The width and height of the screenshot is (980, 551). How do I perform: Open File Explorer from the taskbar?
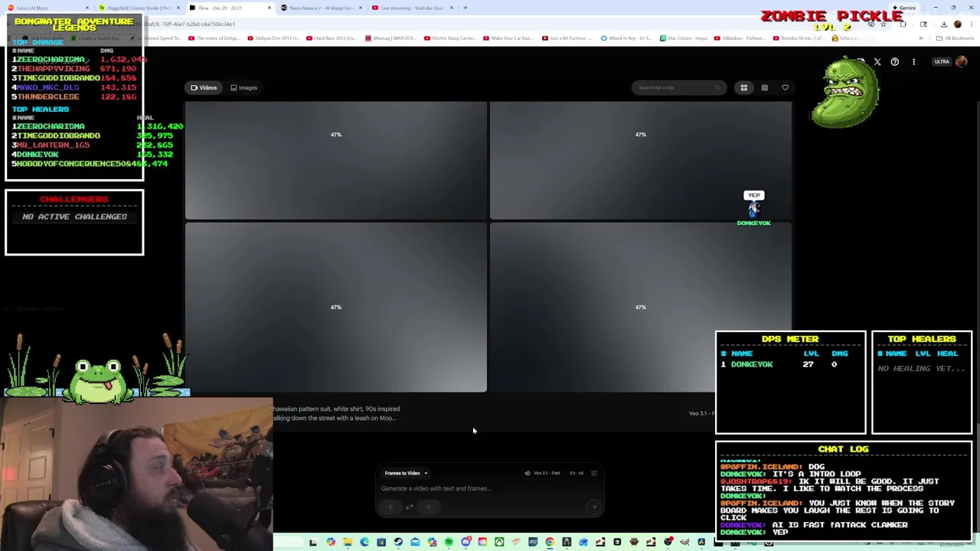tap(348, 542)
